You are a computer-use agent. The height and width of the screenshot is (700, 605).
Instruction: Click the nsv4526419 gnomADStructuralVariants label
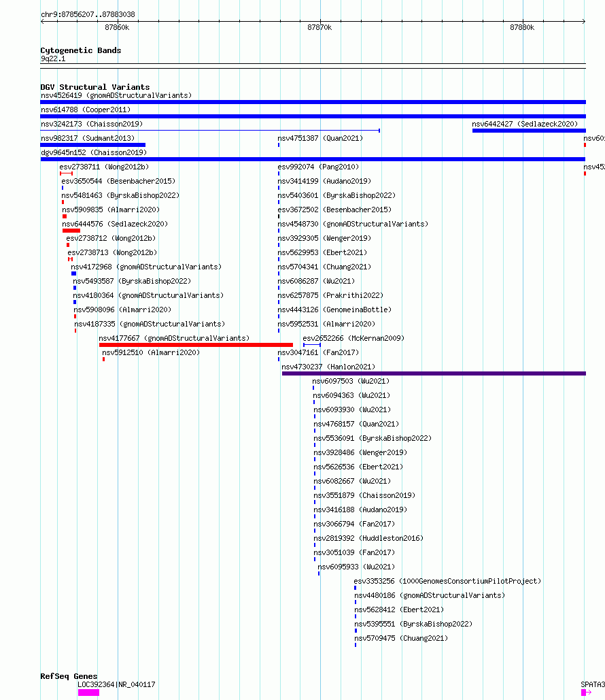116,95
